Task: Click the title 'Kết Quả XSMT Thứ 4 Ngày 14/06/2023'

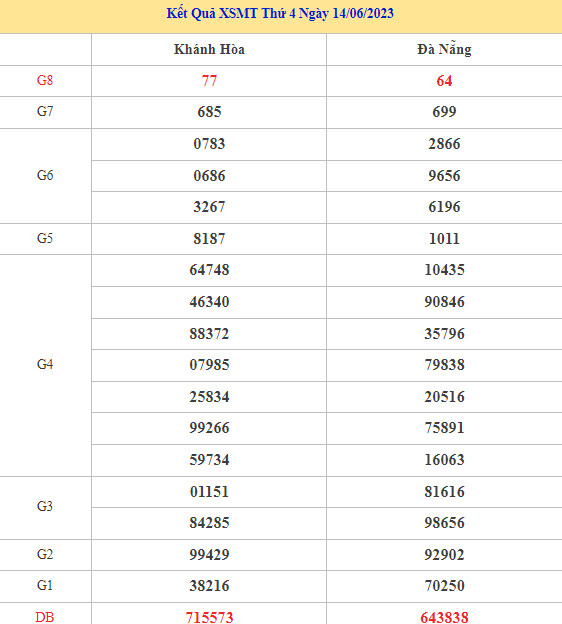Action: point(280,14)
